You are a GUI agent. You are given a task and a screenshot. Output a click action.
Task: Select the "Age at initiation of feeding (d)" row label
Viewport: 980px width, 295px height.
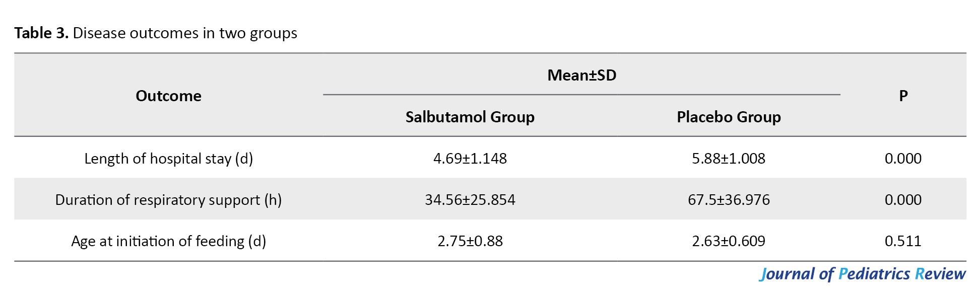pos(168,241)
